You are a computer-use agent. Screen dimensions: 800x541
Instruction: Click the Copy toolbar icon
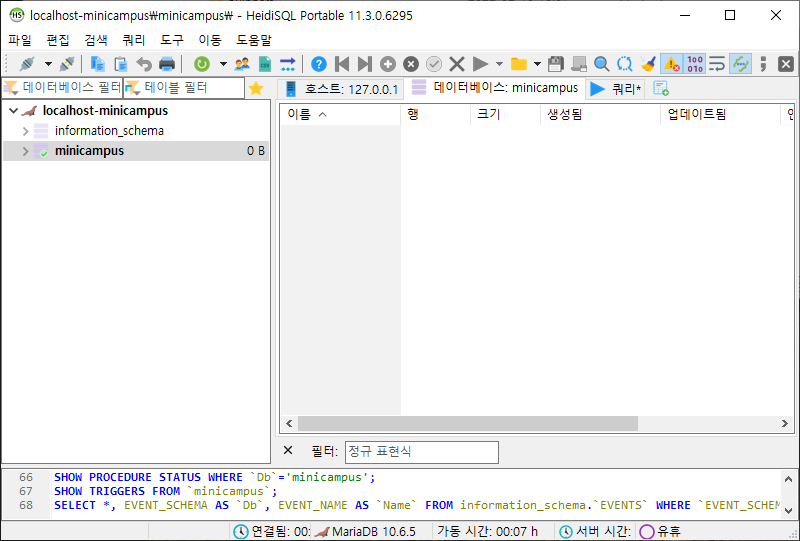(97, 64)
